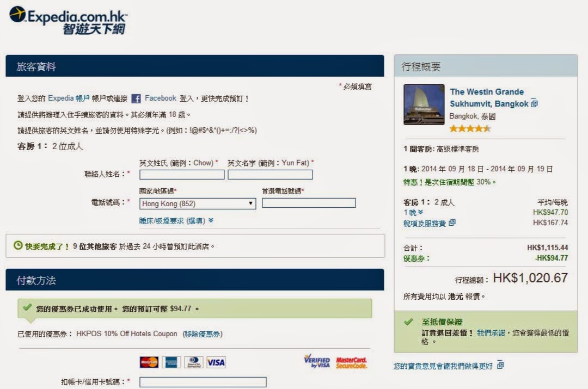
Task: Click the Verified by VISA logo
Action: (x=317, y=362)
